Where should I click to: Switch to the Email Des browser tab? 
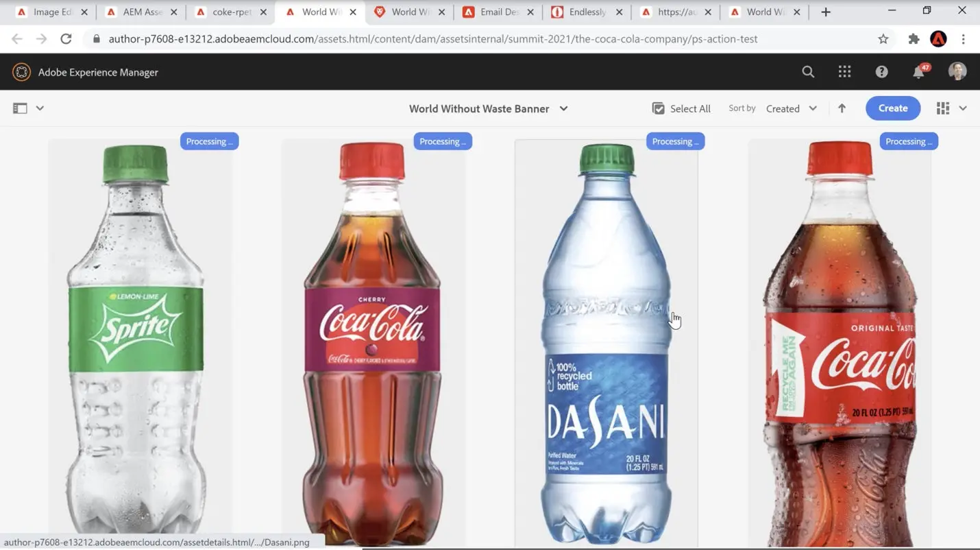pos(498,12)
